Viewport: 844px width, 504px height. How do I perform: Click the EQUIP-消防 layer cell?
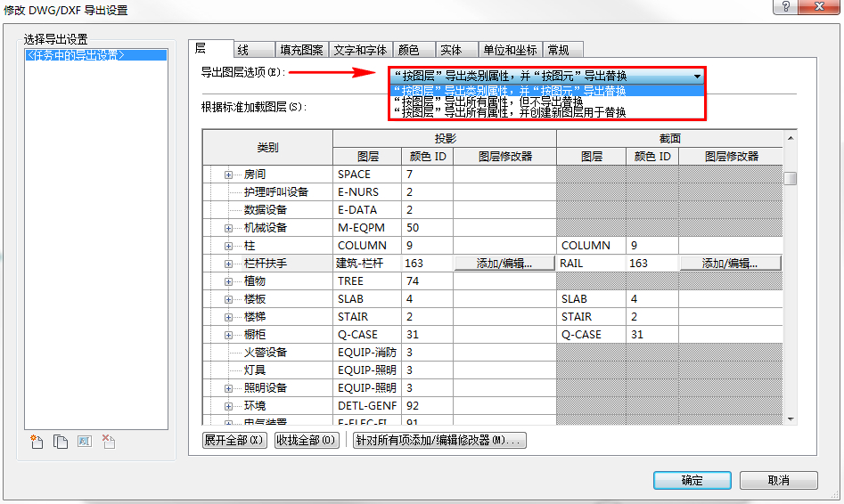coord(367,353)
